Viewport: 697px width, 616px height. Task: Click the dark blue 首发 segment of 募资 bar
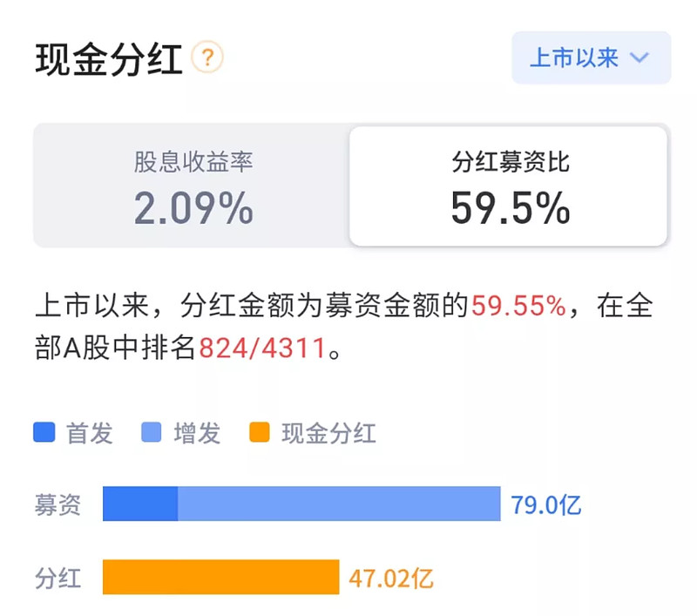click(x=140, y=504)
